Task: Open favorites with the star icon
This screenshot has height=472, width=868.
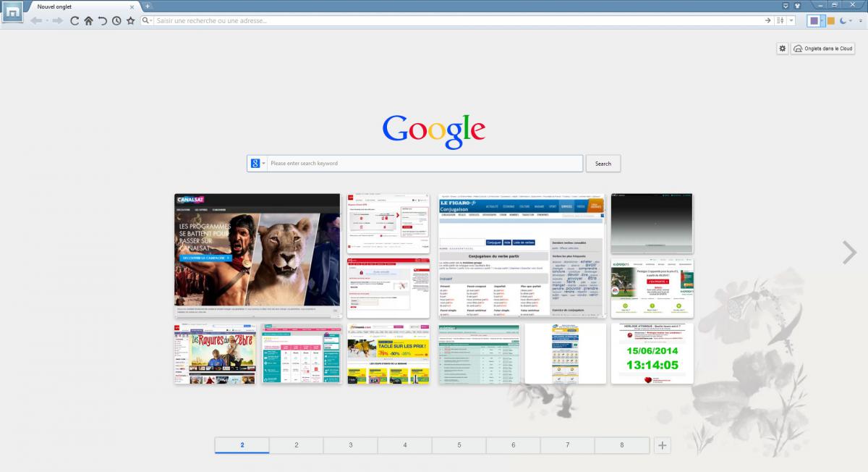Action: click(x=131, y=21)
